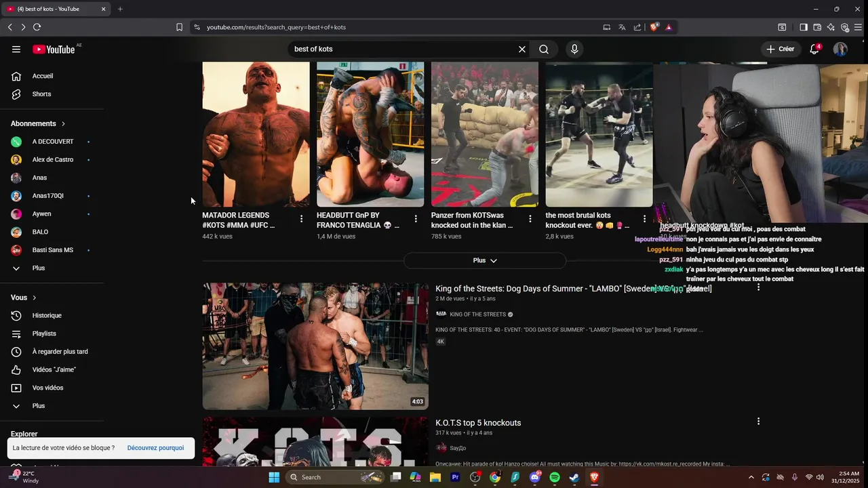Clear the search query with the X
This screenshot has width=868, height=488.
522,49
